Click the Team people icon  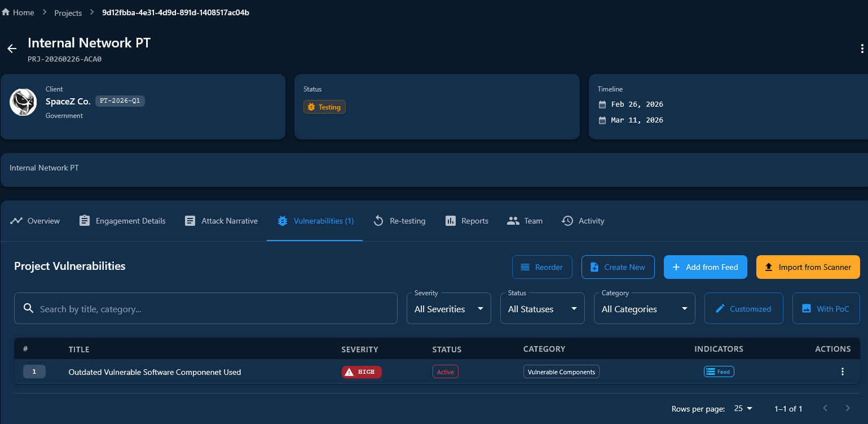click(513, 221)
